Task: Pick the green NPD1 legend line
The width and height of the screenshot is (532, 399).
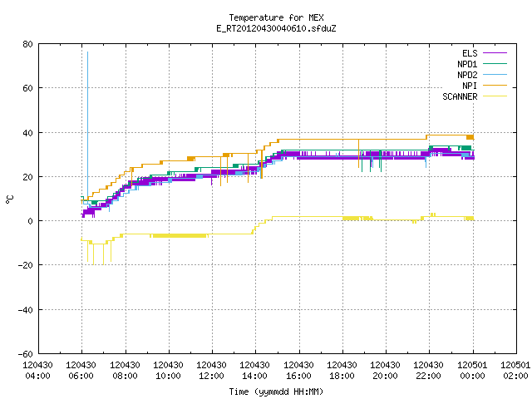Action: [495, 63]
